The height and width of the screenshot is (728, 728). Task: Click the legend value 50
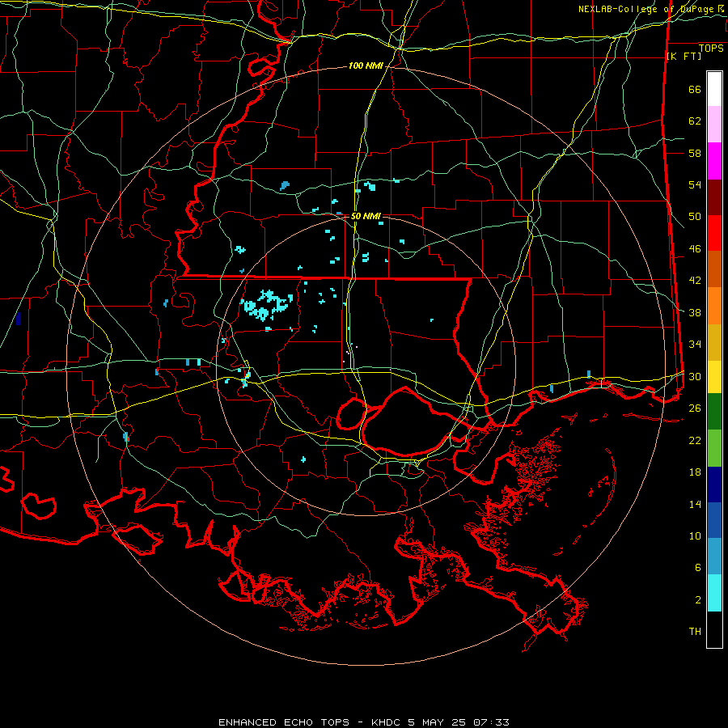[695, 217]
